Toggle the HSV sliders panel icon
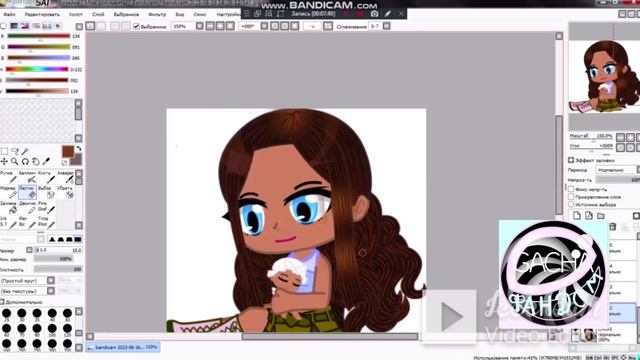640x360 pixels. coord(25,26)
